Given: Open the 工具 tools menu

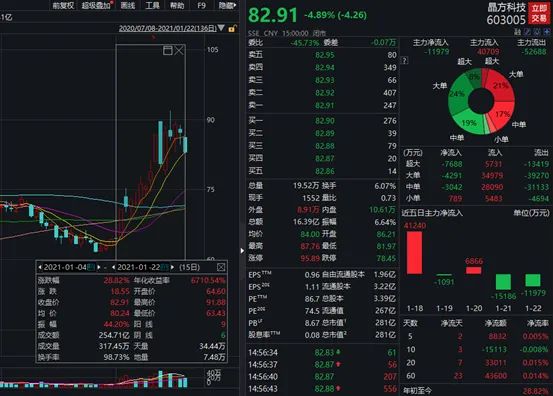Looking at the screenshot, I should pos(152,5).
